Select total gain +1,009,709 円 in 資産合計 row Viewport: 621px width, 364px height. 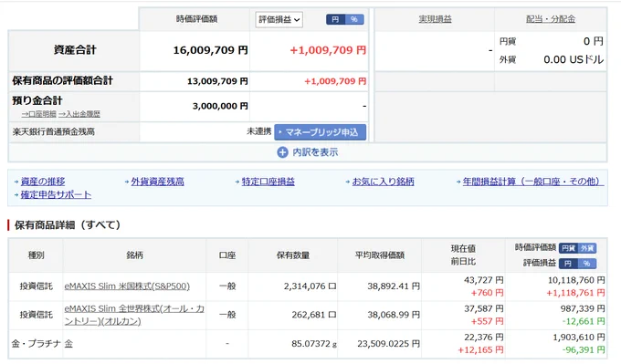coord(328,50)
